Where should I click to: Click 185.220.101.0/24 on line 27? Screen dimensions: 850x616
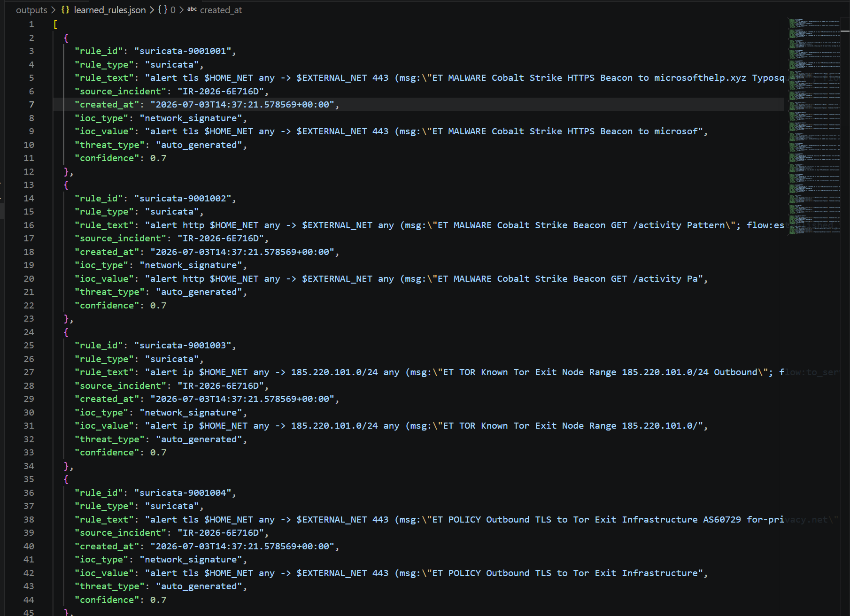pos(334,372)
